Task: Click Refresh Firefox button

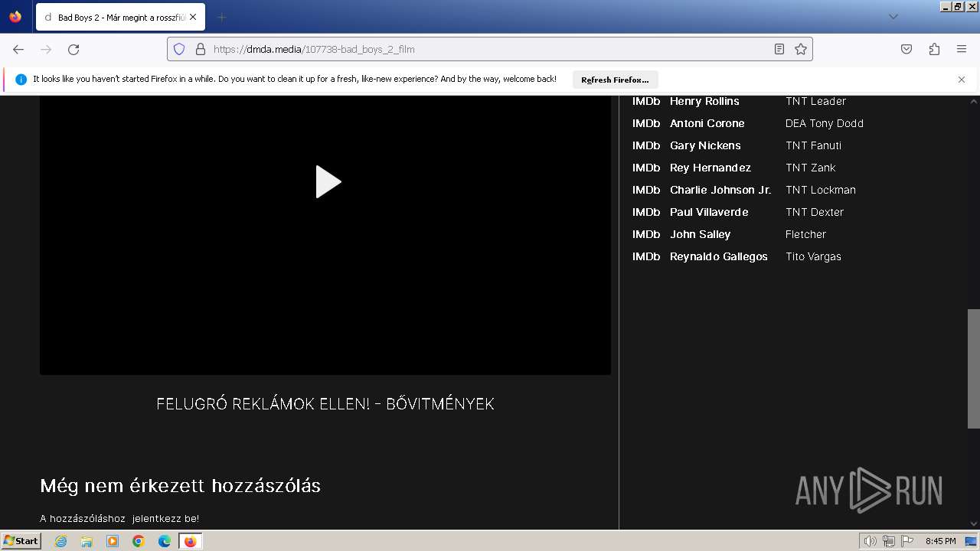Action: click(615, 80)
